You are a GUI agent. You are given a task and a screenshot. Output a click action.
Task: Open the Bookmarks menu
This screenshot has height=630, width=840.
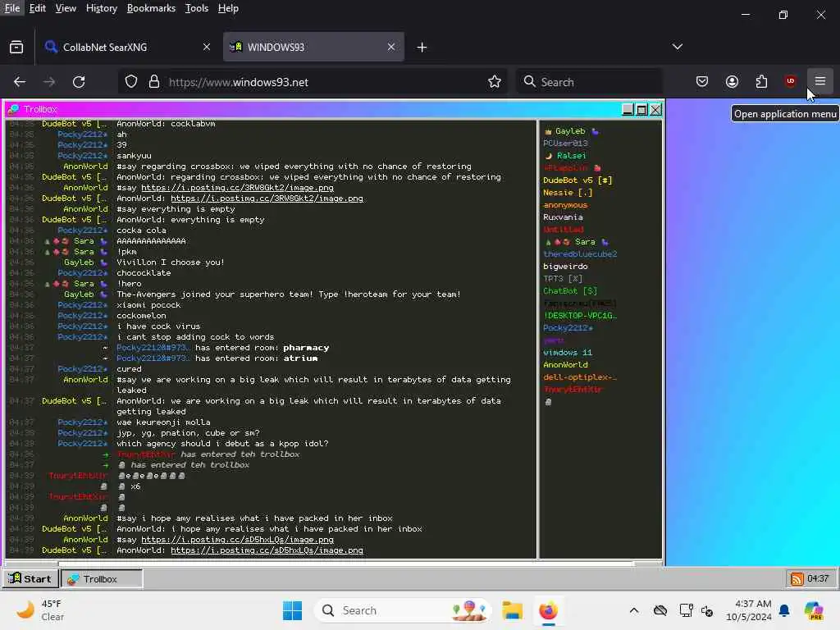[151, 8]
